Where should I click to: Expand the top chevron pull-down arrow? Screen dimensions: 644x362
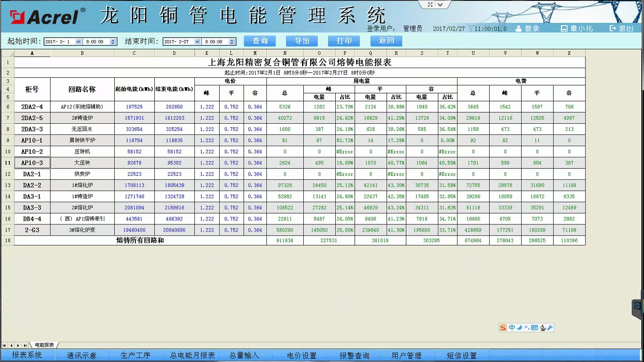tap(440, 4)
